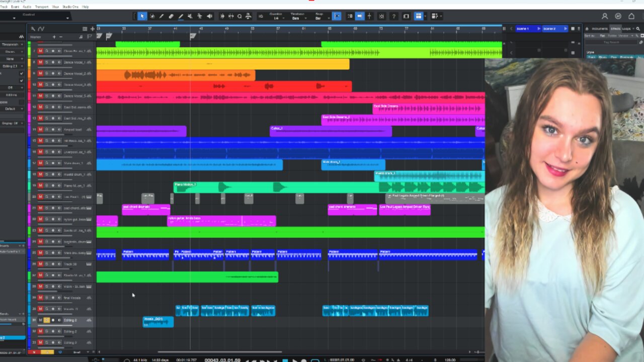This screenshot has height=362, width=644.
Task: Remove a marker with Marker minus
Action: click(61, 37)
